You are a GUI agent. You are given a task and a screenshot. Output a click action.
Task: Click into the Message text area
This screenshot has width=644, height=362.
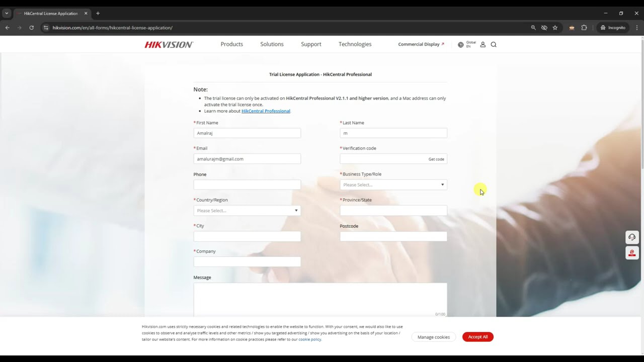coord(320,300)
